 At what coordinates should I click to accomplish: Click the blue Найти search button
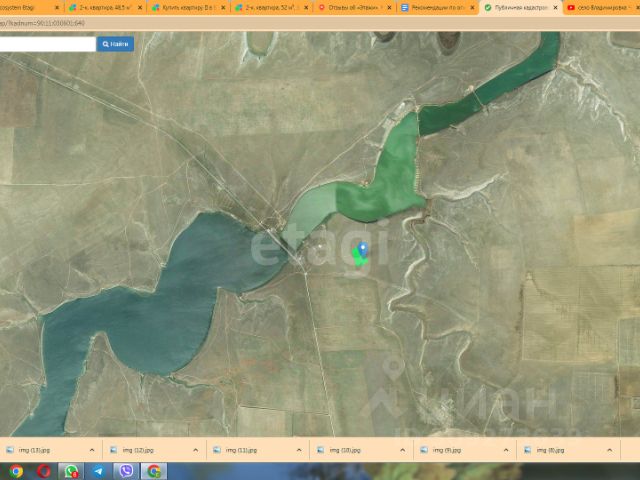115,44
